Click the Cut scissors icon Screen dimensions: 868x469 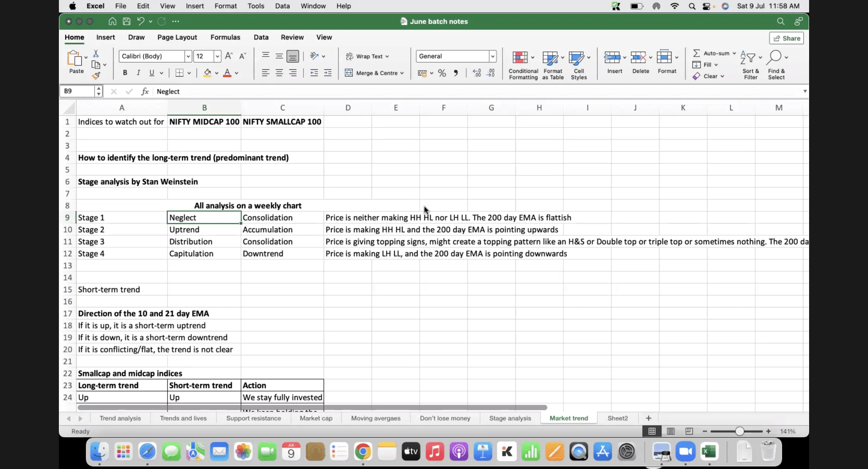pos(96,53)
